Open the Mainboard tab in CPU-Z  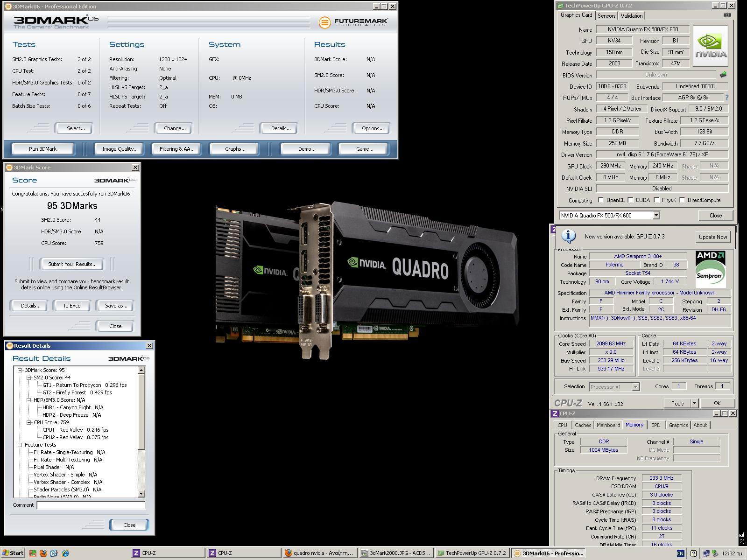point(608,425)
